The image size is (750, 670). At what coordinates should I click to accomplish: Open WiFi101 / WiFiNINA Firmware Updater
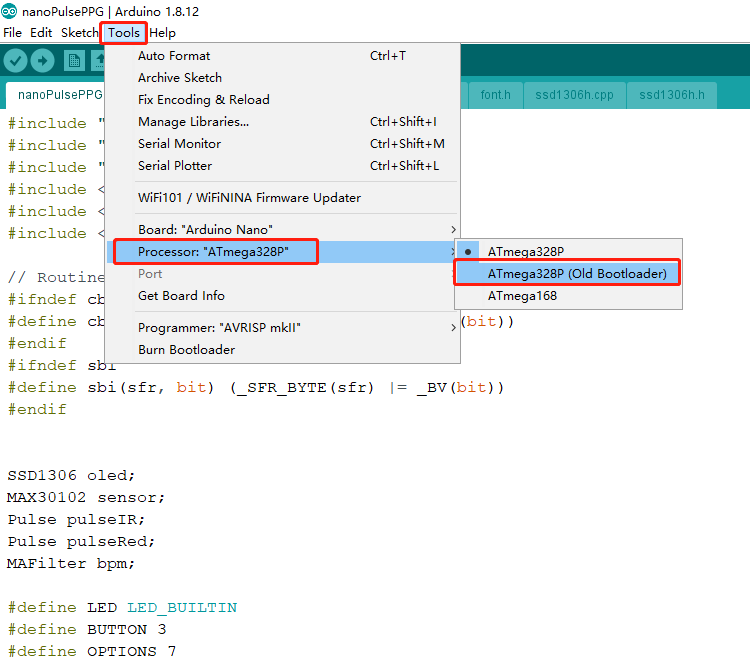(x=249, y=198)
